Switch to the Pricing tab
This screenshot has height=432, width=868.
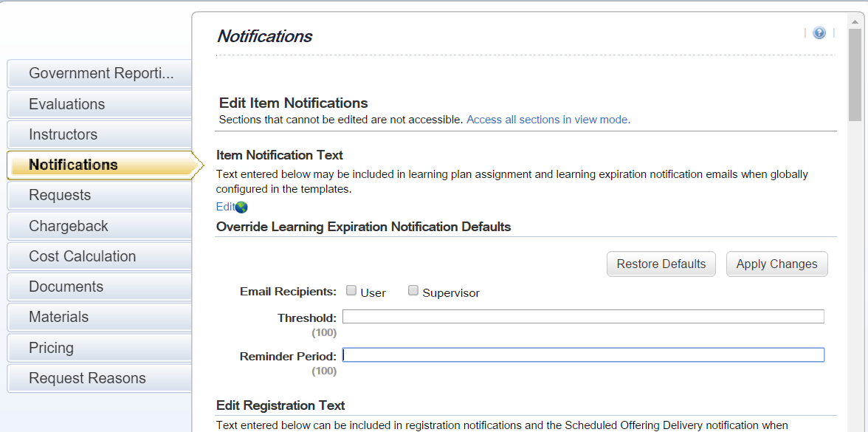click(100, 348)
